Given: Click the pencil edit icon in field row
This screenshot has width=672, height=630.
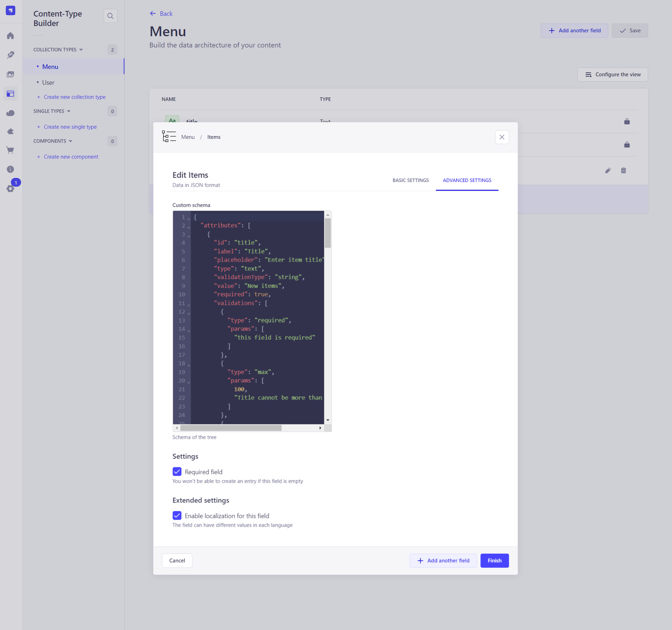Looking at the screenshot, I should (608, 171).
